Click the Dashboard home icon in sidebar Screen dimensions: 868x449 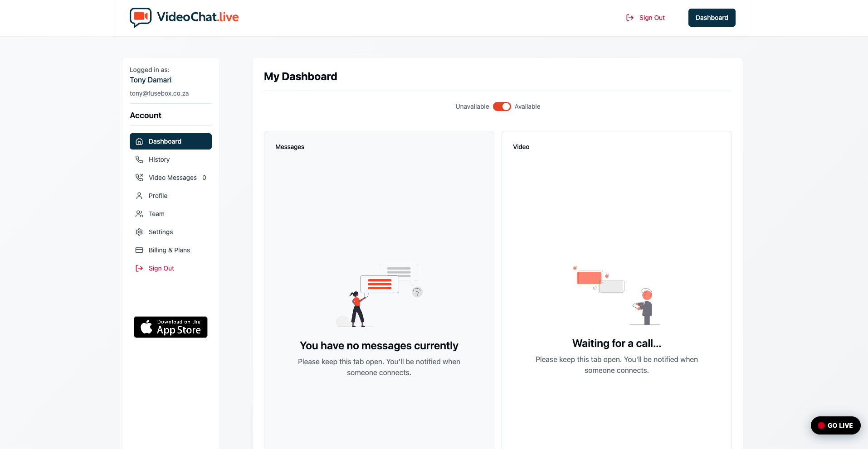139,141
